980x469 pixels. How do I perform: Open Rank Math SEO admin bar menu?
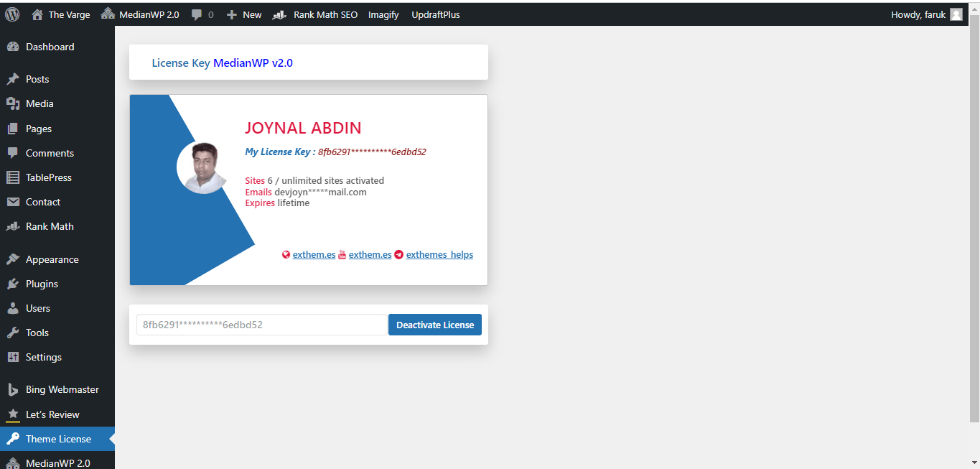[x=315, y=14]
